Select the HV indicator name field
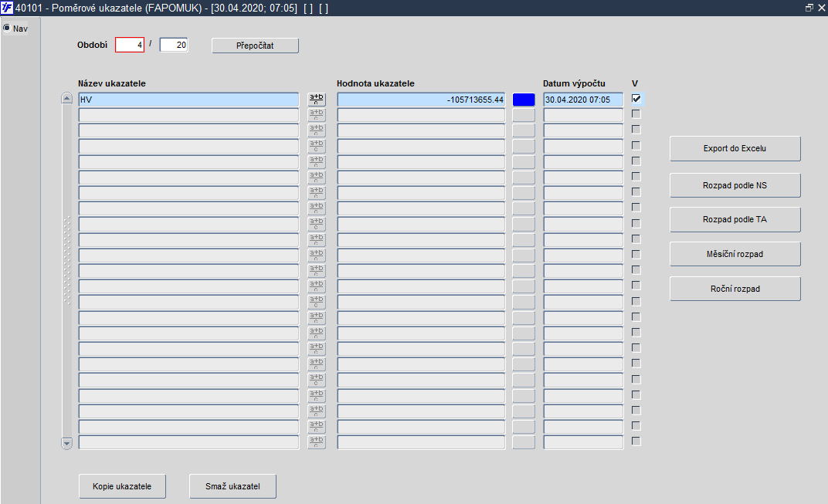The image size is (828, 504). pyautogui.click(x=189, y=100)
